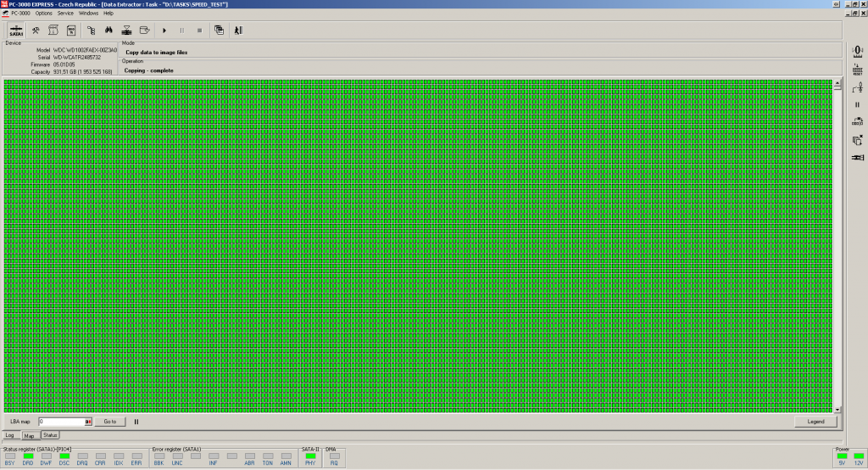This screenshot has height=470, width=868.
Task: Open the Options menu
Action: (x=44, y=14)
